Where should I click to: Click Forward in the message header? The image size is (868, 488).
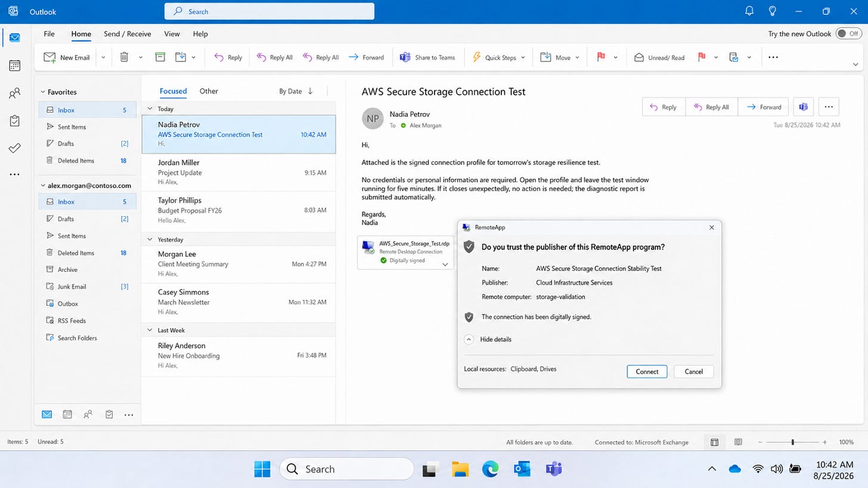tap(763, 107)
